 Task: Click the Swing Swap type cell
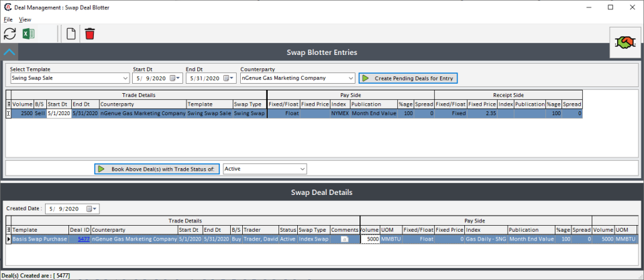pyautogui.click(x=250, y=114)
